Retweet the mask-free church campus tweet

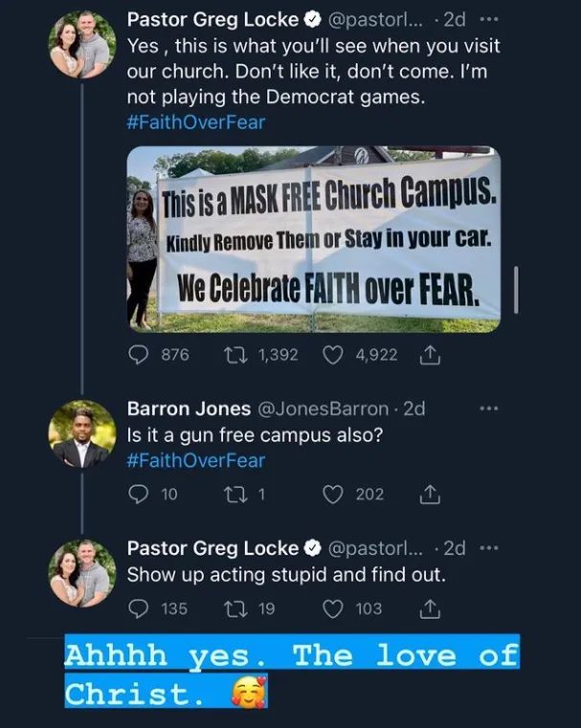(x=234, y=354)
